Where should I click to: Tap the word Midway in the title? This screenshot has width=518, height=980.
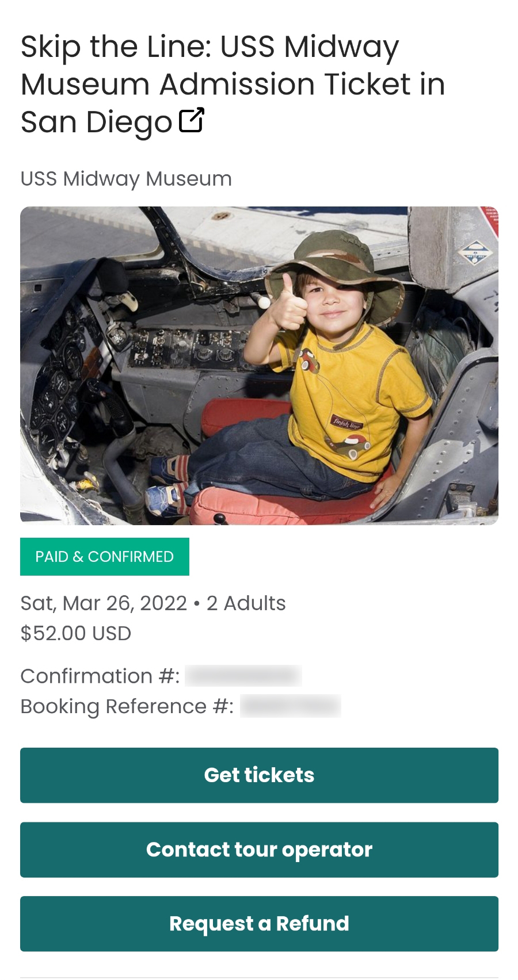point(341,47)
